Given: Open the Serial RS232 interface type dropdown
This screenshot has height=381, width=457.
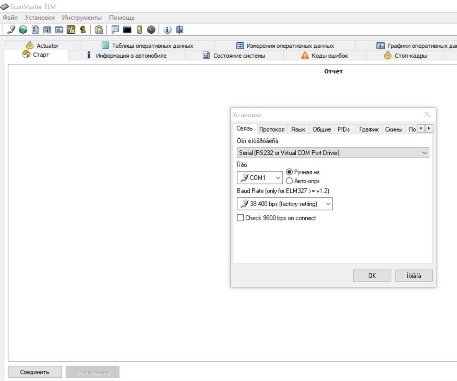Looking at the screenshot, I should point(333,153).
